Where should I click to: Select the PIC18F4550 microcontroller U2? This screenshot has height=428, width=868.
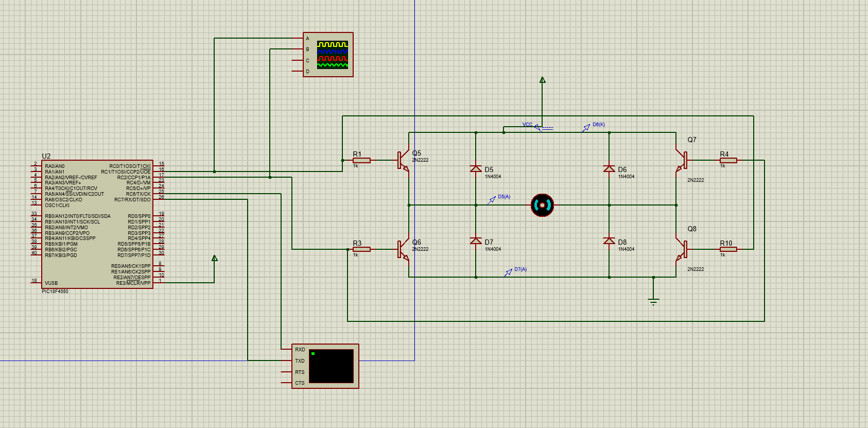point(97,224)
